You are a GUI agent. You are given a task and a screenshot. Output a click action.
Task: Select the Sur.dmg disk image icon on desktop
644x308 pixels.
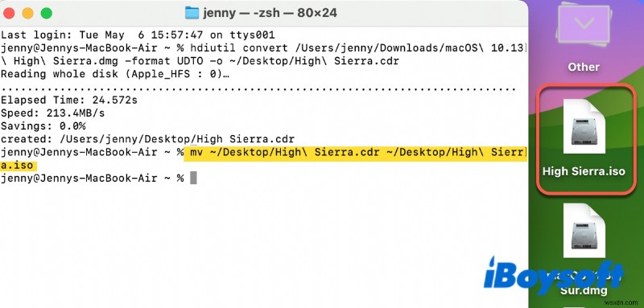coord(584,231)
